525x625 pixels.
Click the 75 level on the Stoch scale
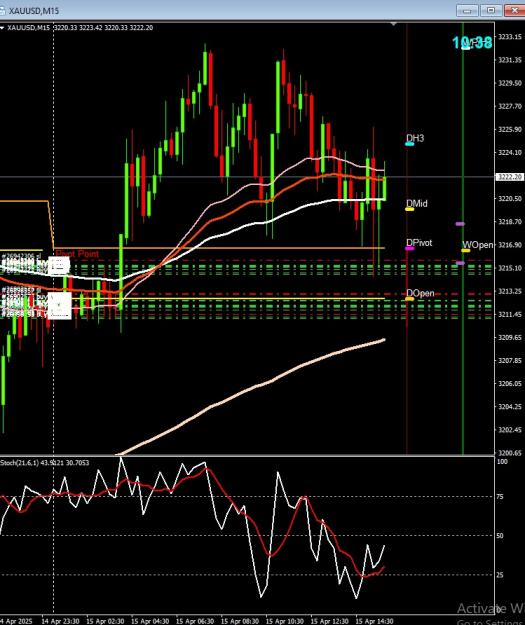pyautogui.click(x=500, y=497)
